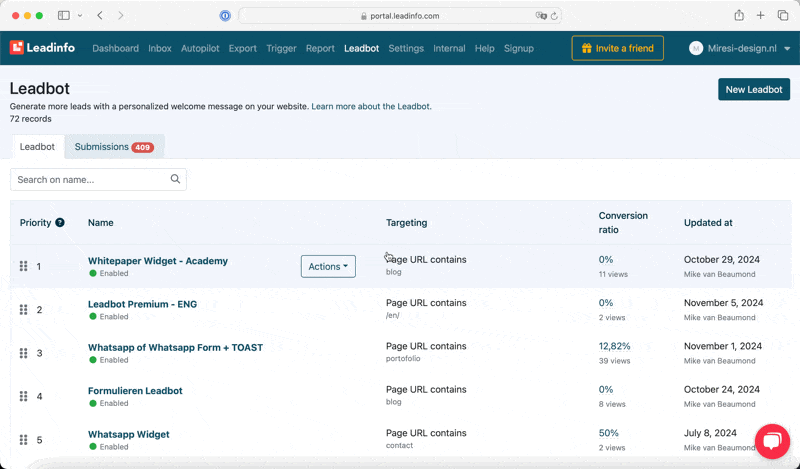Click the Priority help question icon
This screenshot has width=800, height=469.
click(x=60, y=223)
